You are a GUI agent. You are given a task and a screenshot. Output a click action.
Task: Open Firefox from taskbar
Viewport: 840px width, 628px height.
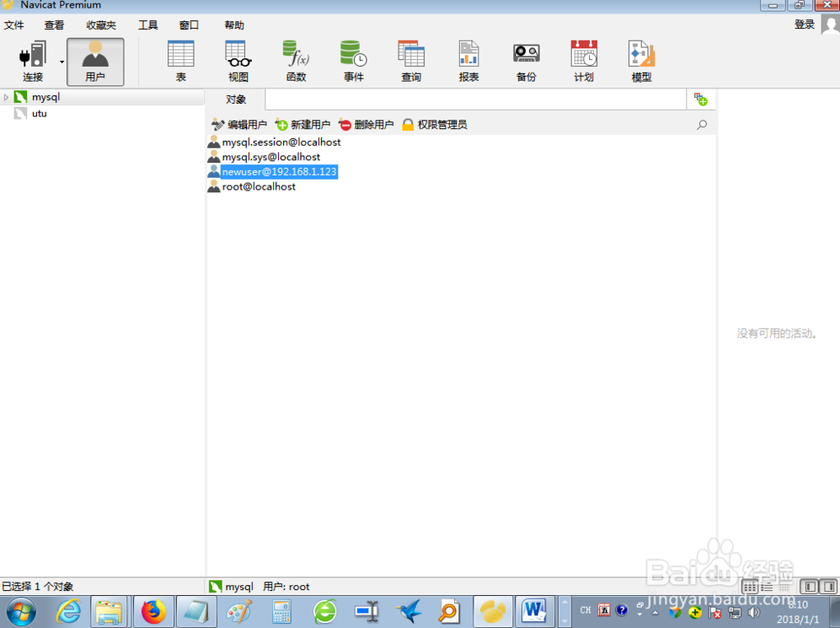click(x=153, y=611)
